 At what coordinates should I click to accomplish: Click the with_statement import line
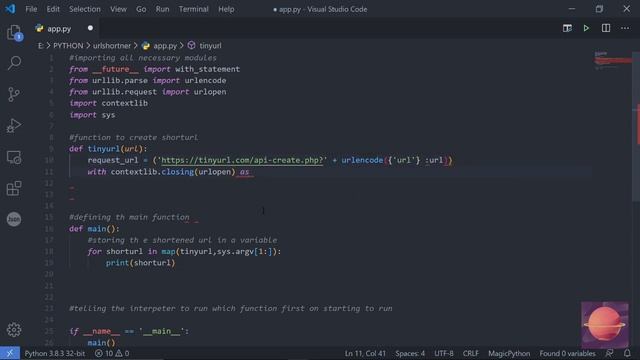[155, 69]
